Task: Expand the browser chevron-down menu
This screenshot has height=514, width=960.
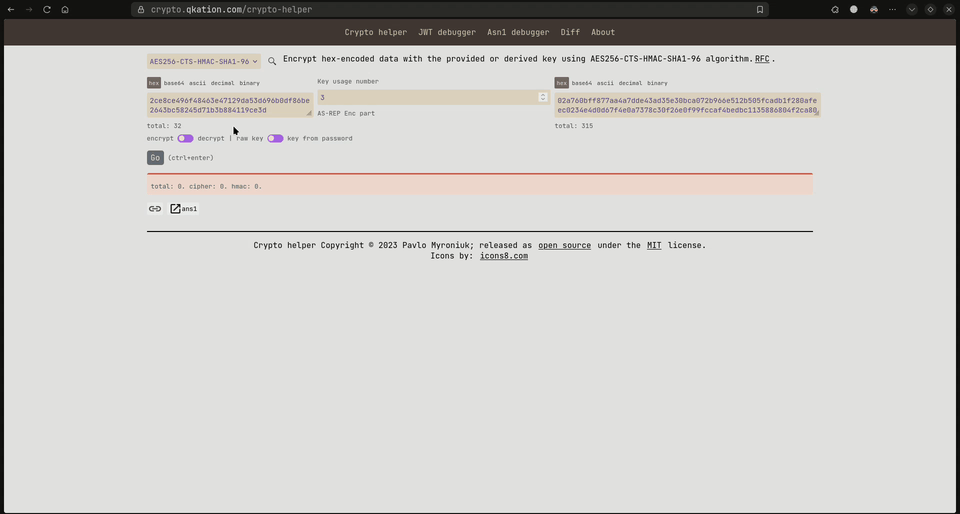Action: click(912, 10)
